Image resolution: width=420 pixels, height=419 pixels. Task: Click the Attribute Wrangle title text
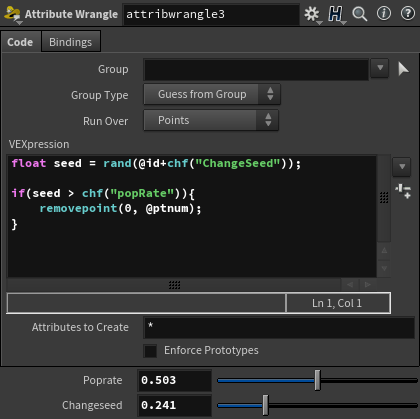71,14
